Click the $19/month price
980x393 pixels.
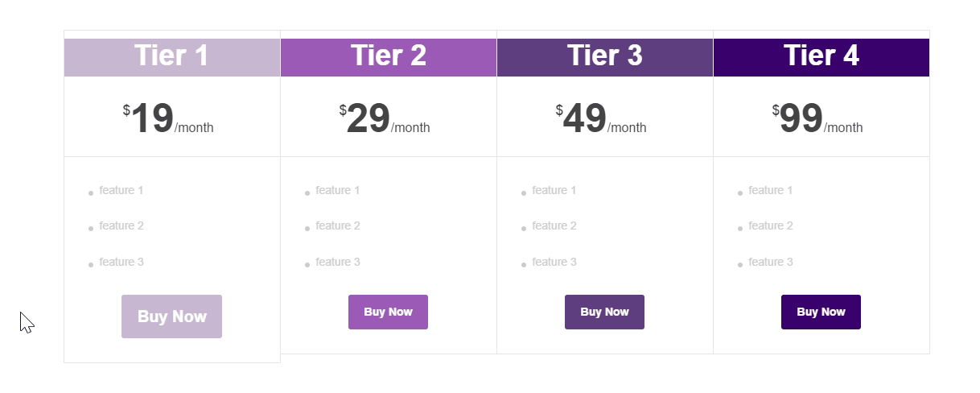[x=168, y=119]
